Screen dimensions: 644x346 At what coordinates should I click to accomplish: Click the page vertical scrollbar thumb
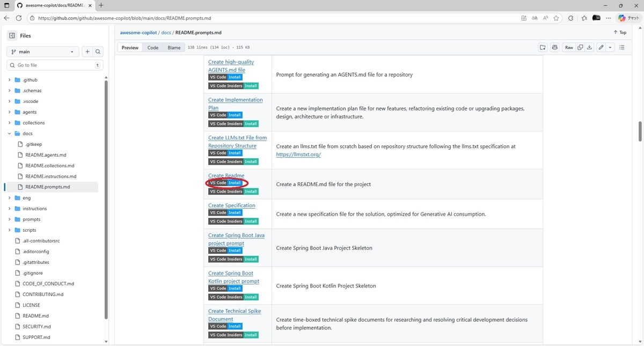pos(640,131)
